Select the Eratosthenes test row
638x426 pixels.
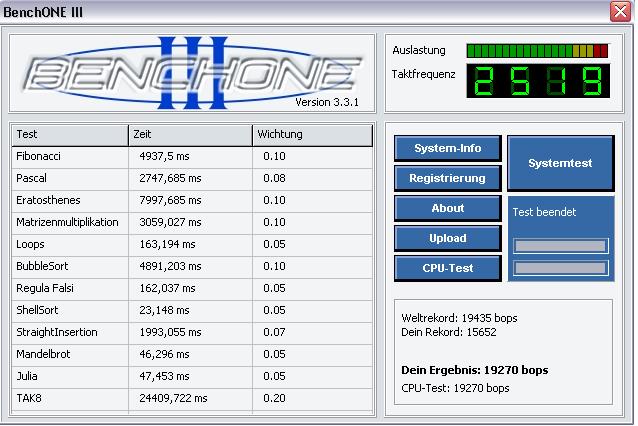192,201
